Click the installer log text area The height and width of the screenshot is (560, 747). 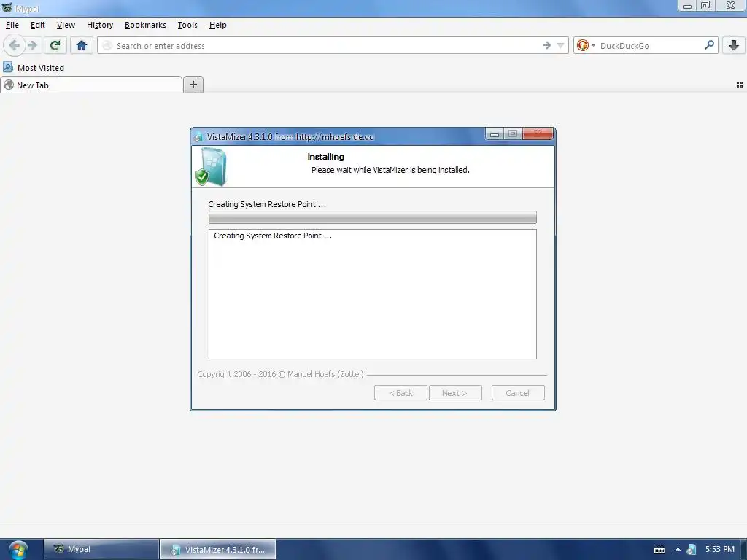click(x=373, y=295)
